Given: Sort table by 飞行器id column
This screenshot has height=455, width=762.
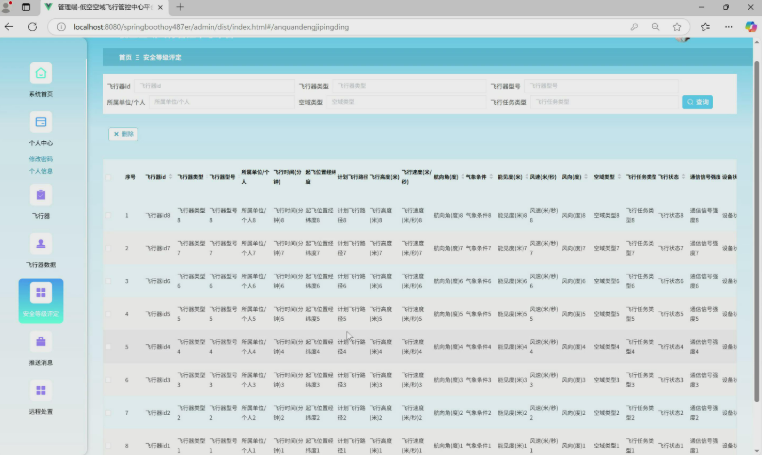Looking at the screenshot, I should (x=171, y=177).
